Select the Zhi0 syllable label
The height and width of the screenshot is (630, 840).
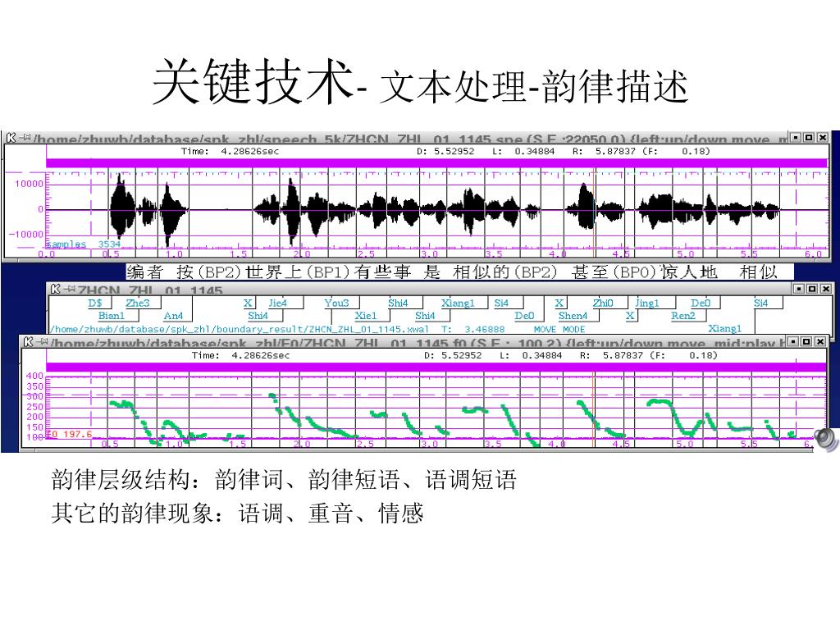pyautogui.click(x=603, y=303)
